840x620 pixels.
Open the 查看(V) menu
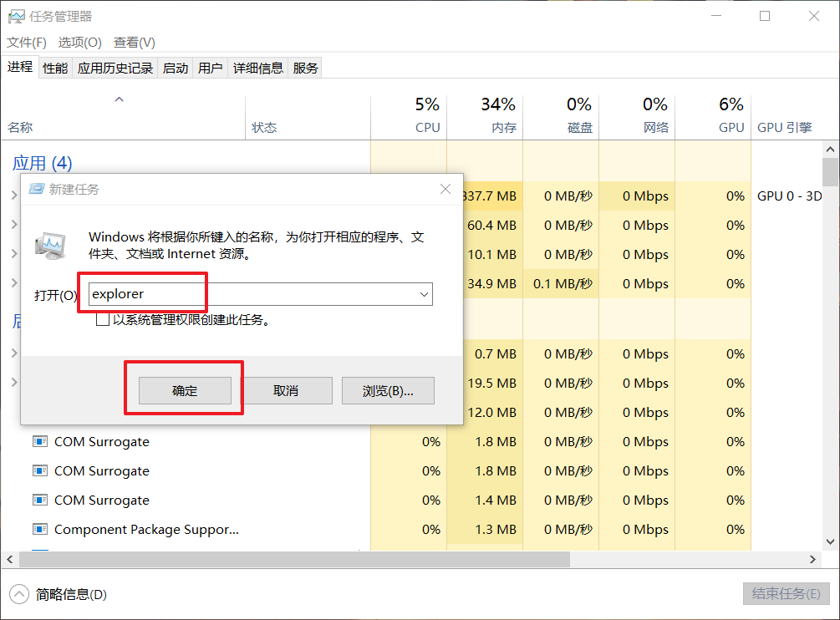[134, 43]
